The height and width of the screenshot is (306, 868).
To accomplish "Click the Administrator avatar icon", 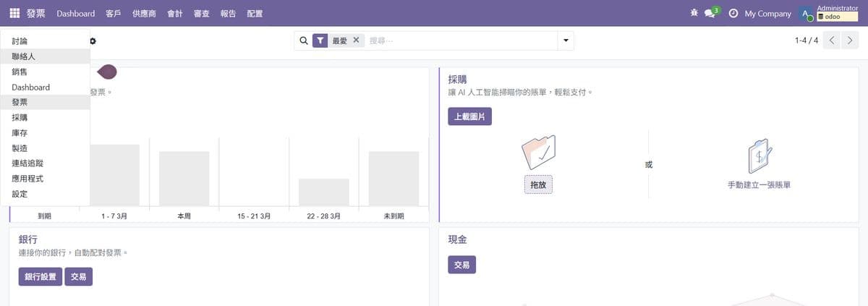I will pos(806,13).
